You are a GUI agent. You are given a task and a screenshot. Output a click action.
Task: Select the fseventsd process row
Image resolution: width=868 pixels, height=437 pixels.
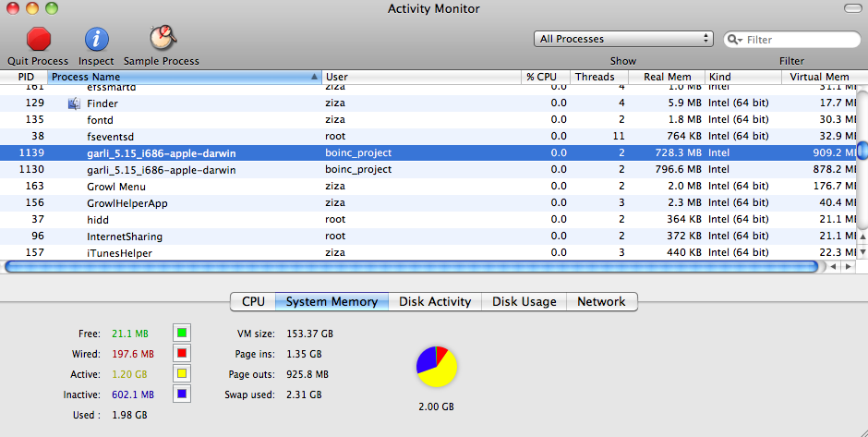pos(428,136)
